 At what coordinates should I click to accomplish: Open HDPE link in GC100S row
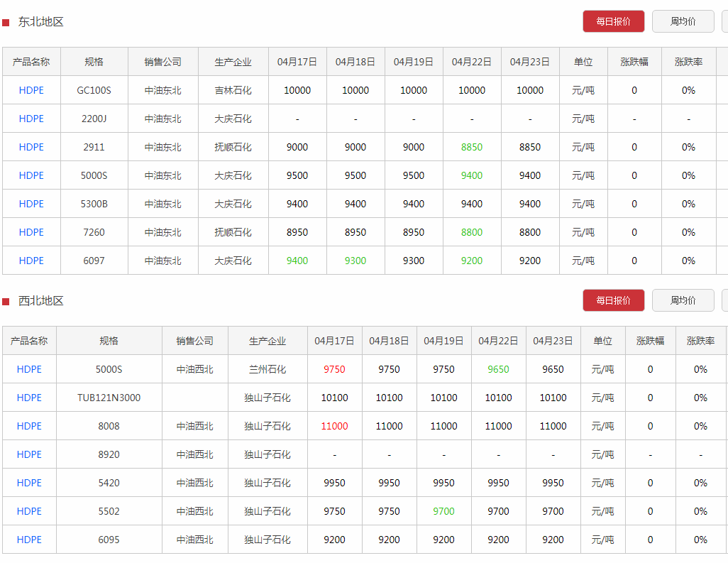[31, 90]
